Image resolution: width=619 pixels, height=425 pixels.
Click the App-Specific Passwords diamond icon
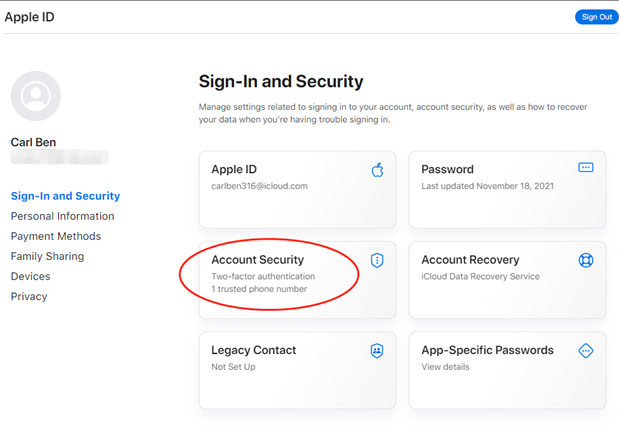[586, 350]
